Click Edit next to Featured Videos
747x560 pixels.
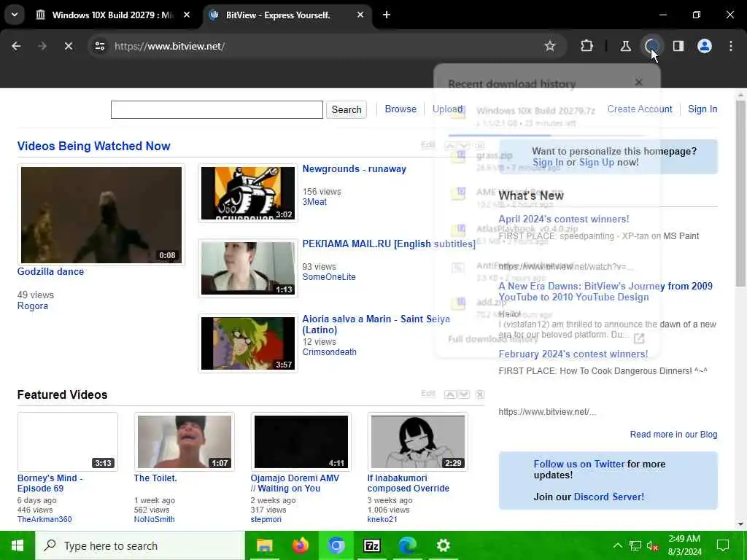click(x=427, y=393)
